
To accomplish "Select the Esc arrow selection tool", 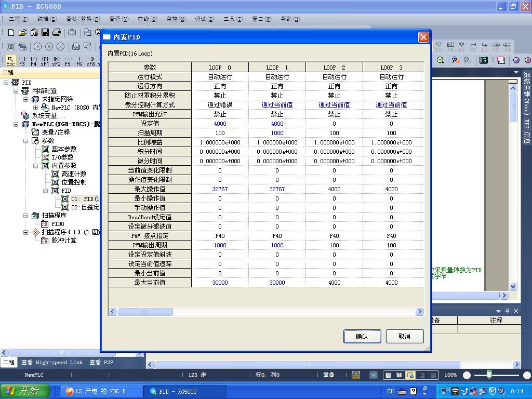I will (x=10, y=60).
